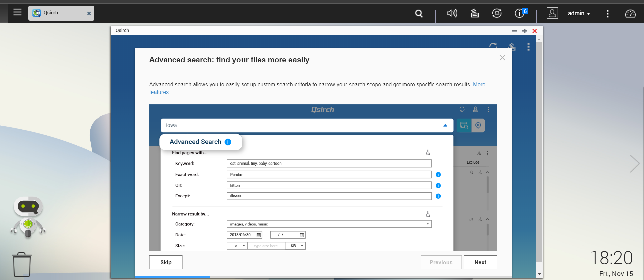Close the Qsirch taskbar tab

[x=89, y=13]
